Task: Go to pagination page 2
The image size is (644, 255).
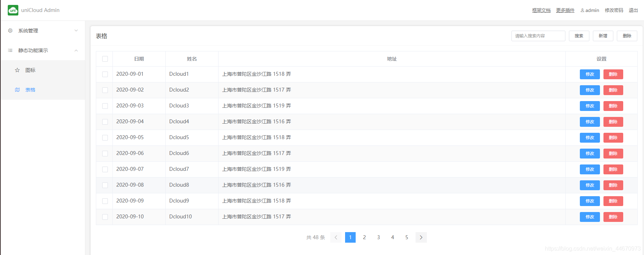Action: (364, 237)
